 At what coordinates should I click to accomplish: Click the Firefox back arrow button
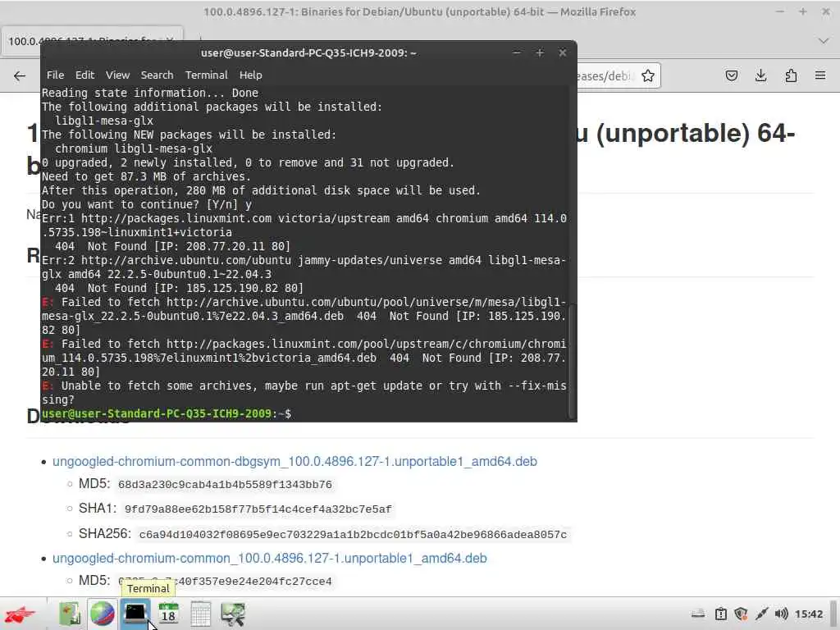[x=20, y=75]
